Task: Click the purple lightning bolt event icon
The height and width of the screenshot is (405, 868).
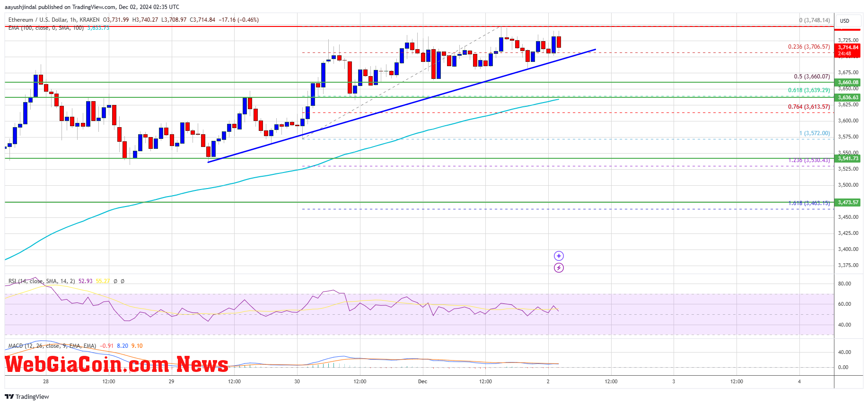Action: pyautogui.click(x=559, y=267)
